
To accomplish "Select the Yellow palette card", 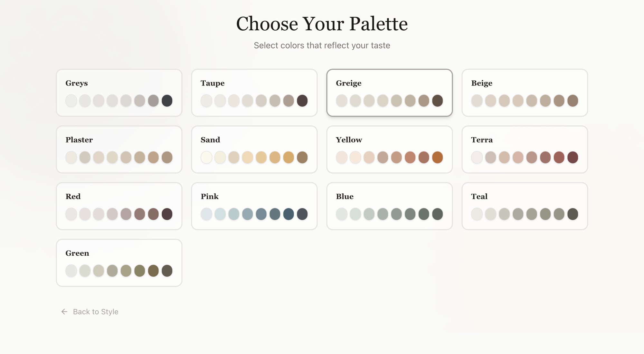I will click(389, 149).
